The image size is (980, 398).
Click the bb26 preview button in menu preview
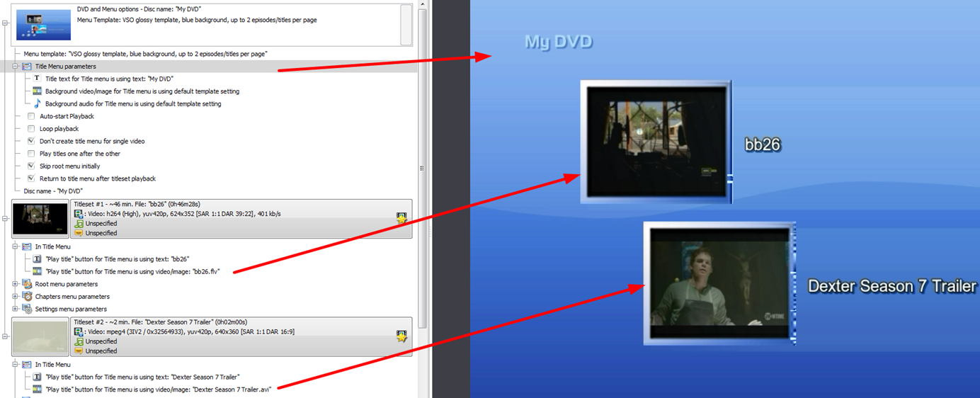656,142
